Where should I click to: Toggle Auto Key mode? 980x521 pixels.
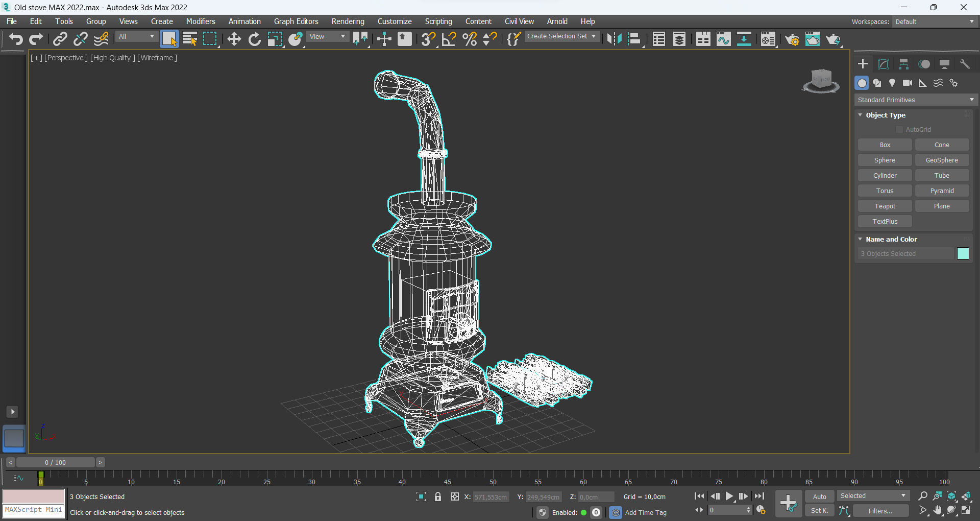pos(819,496)
